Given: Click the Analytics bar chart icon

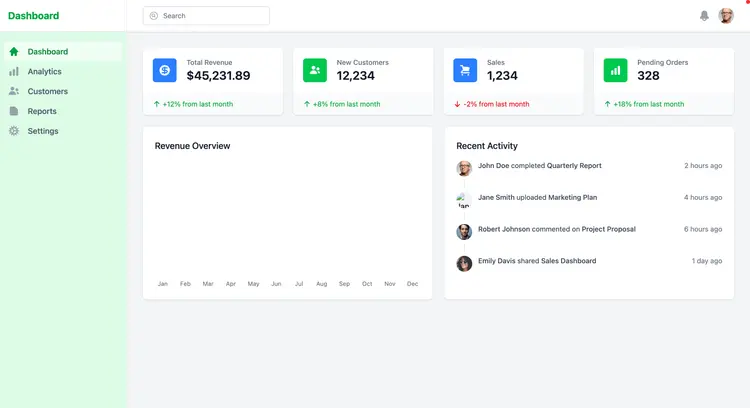Looking at the screenshot, I should coord(14,71).
